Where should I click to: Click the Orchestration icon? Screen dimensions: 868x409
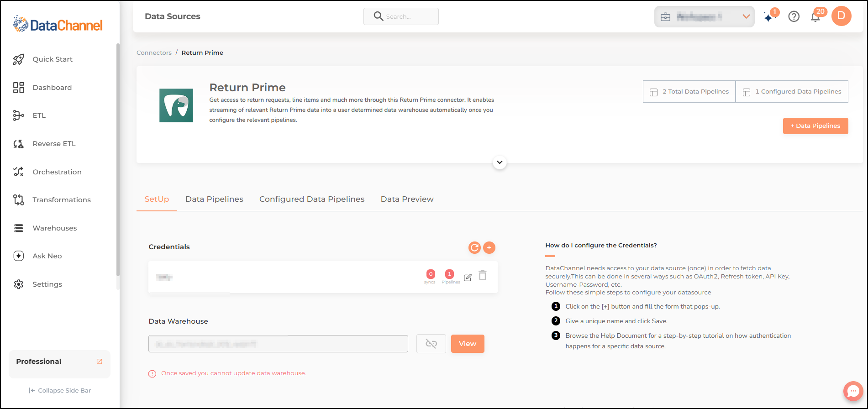point(18,172)
